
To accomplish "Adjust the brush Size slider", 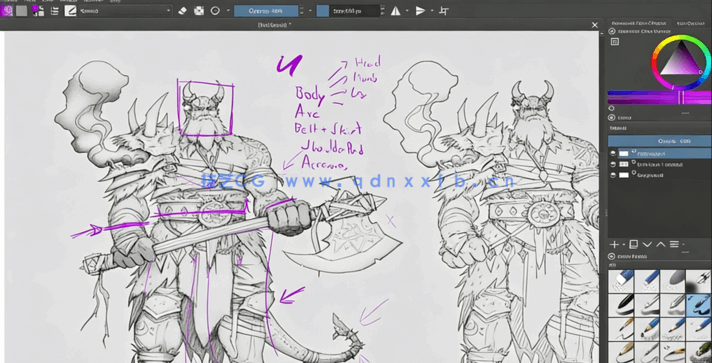I will click(348, 11).
